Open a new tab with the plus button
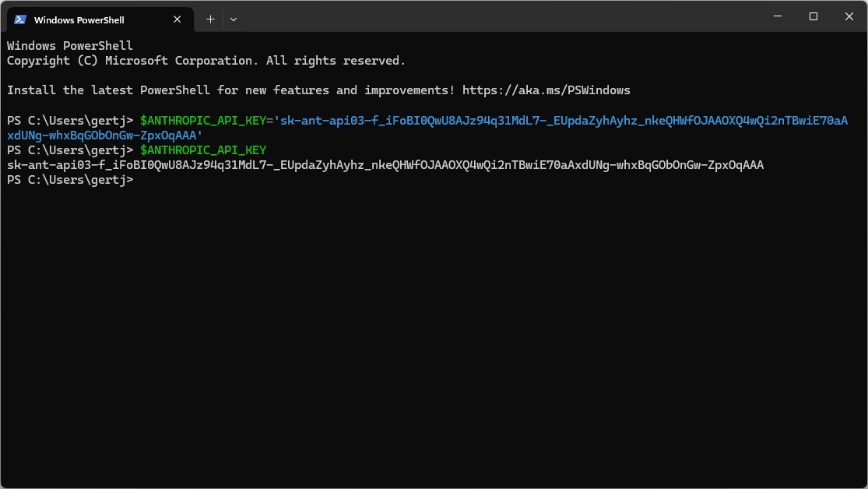 click(x=210, y=19)
